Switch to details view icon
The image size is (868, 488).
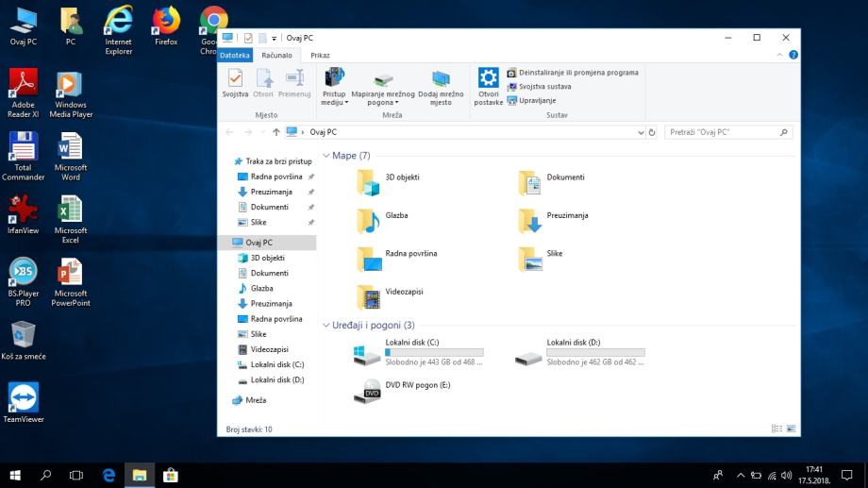[x=777, y=429]
